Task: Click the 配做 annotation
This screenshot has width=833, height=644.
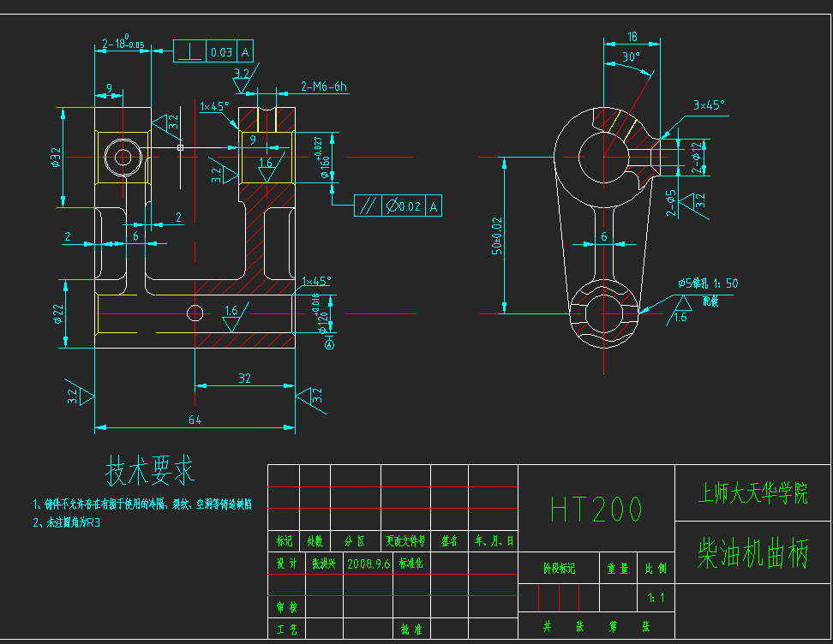Action: (710, 301)
